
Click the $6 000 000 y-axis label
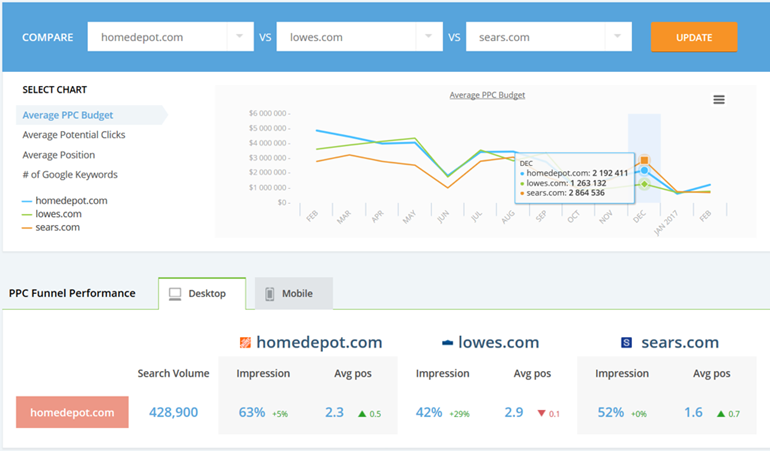268,113
